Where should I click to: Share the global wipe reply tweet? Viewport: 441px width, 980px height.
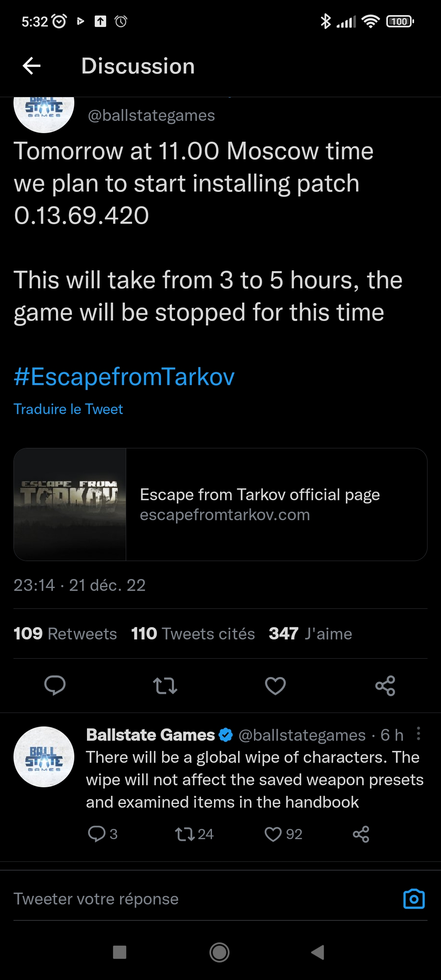point(361,834)
